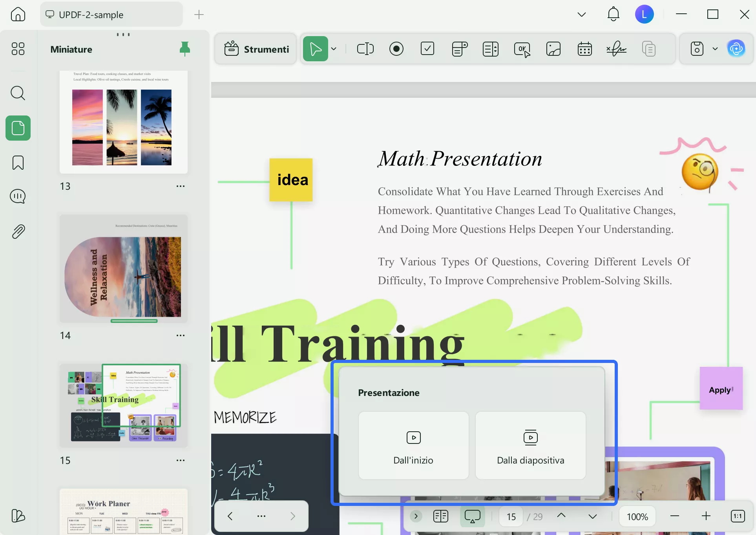
Task: Open the tab list chevron in title bar
Action: [x=581, y=15]
